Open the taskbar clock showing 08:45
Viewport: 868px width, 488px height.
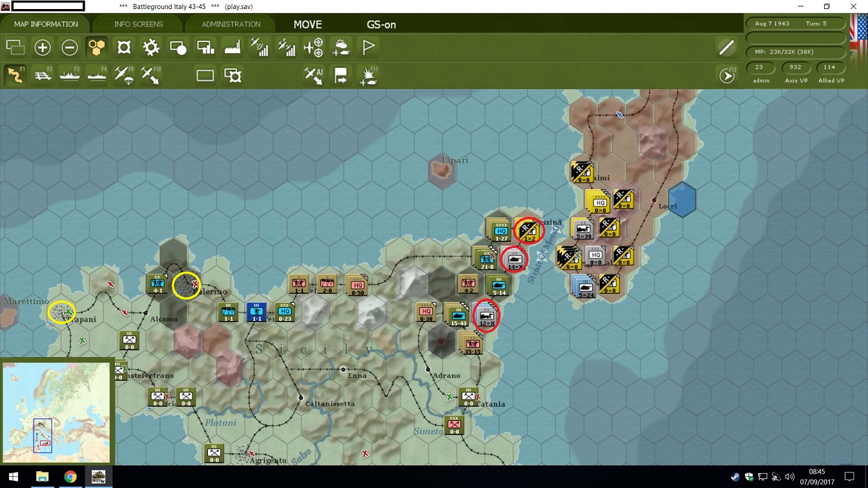(816, 477)
